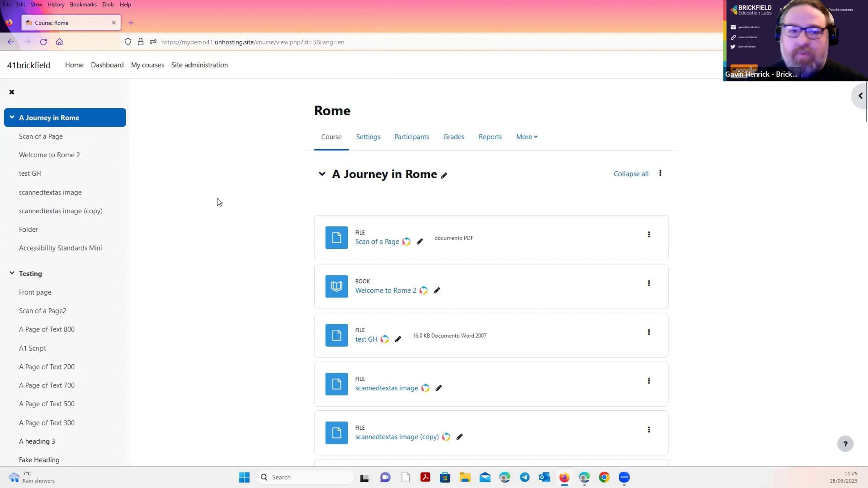Select Accessibility Standards Mini in course index
The width and height of the screenshot is (868, 488).
point(60,248)
